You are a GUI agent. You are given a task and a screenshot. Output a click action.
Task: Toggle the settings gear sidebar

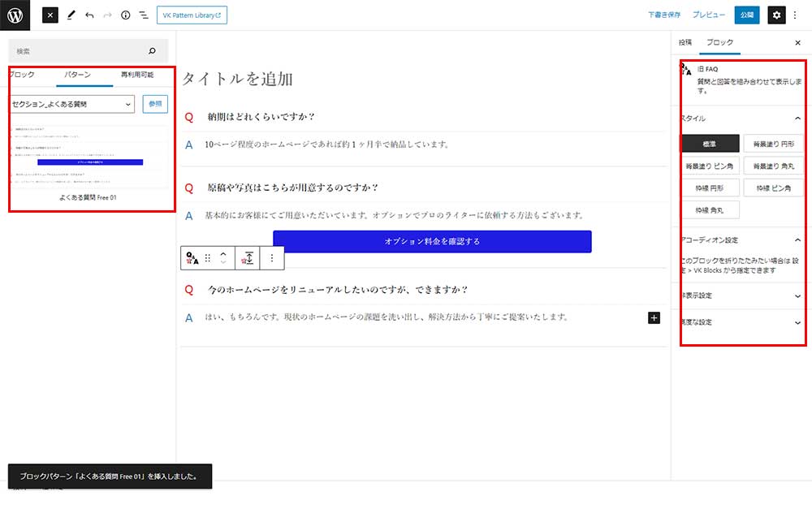(776, 15)
